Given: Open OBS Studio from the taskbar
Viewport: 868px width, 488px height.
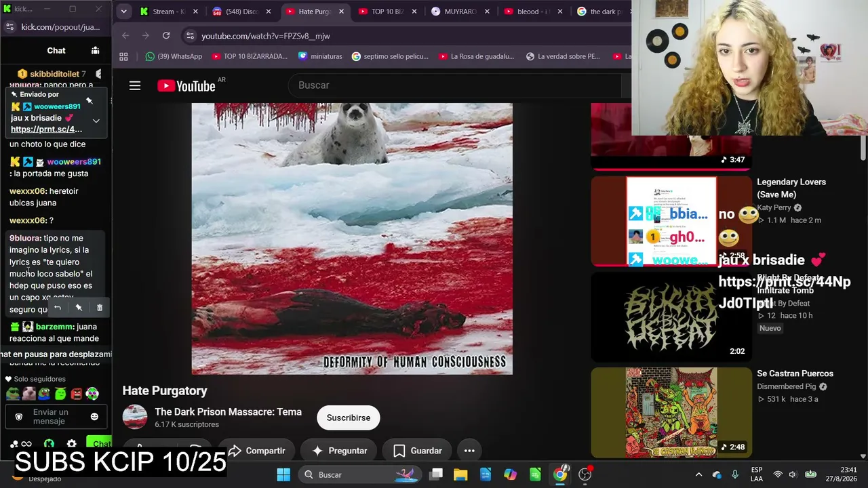Looking at the screenshot, I should click(585, 474).
